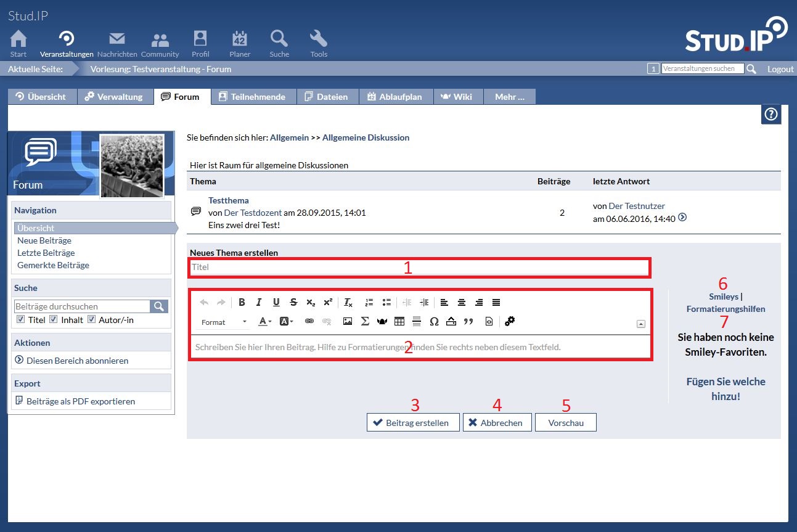
Task: Expand the text color dropdown
Action: point(265,321)
